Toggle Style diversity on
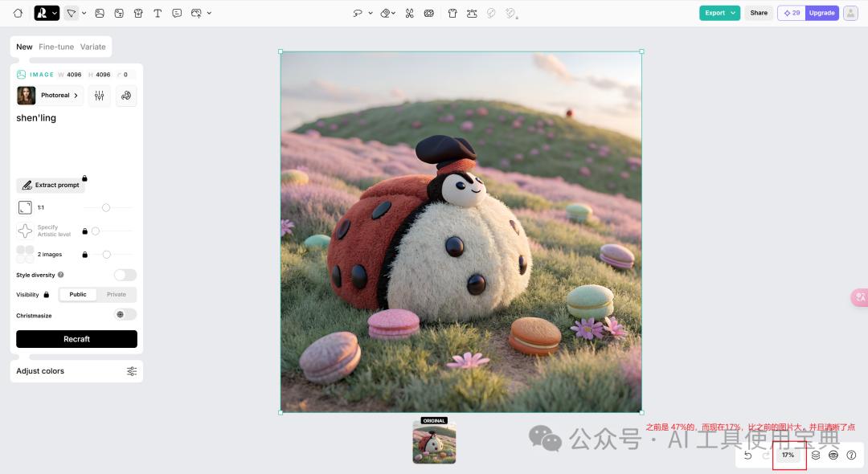Viewport: 868px width, 474px height. click(125, 275)
